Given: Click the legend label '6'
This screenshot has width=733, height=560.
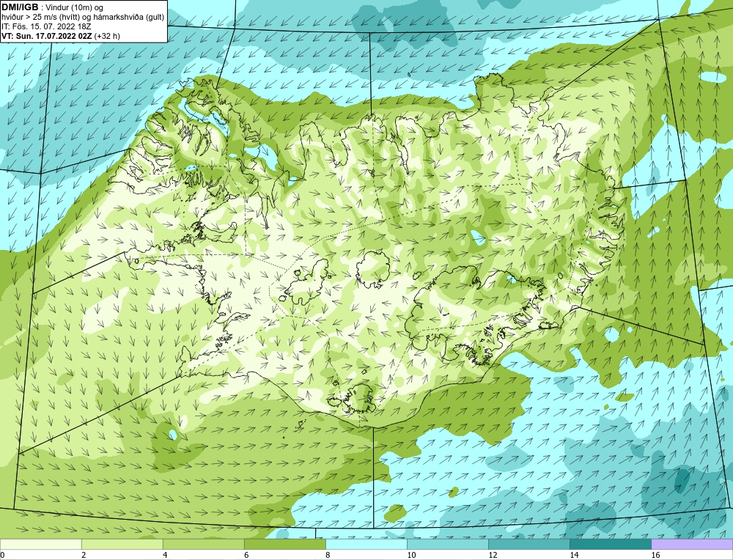Looking at the screenshot, I should click(x=246, y=555).
